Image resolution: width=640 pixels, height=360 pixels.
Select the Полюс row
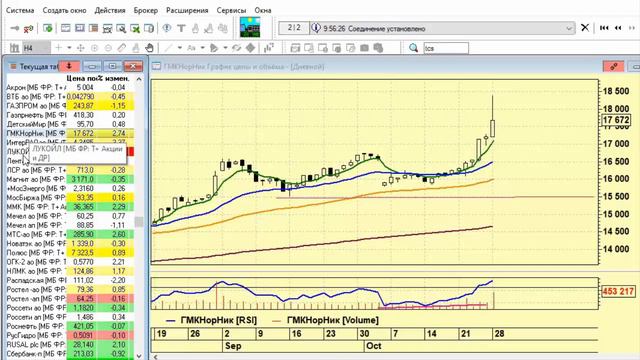tap(70, 253)
